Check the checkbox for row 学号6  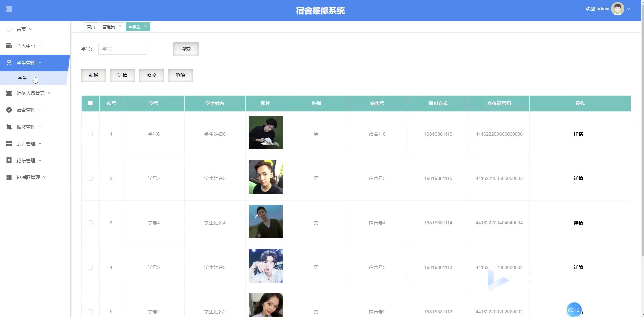click(x=90, y=134)
